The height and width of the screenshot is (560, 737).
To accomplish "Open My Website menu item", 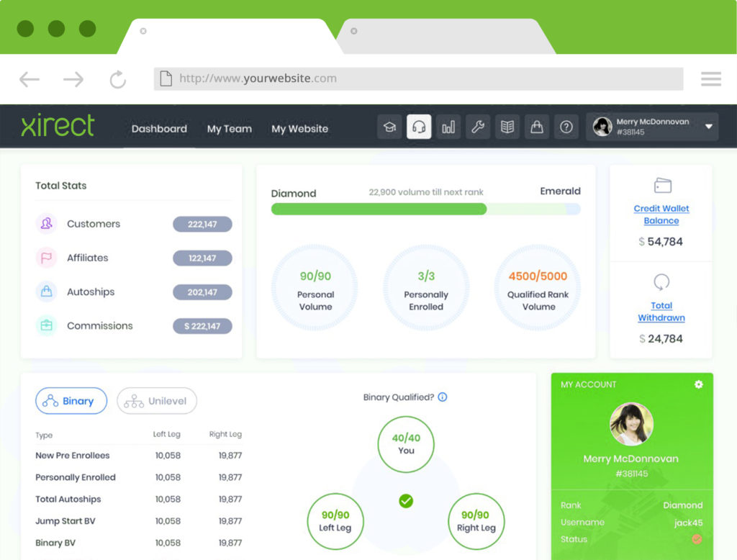I will point(300,129).
